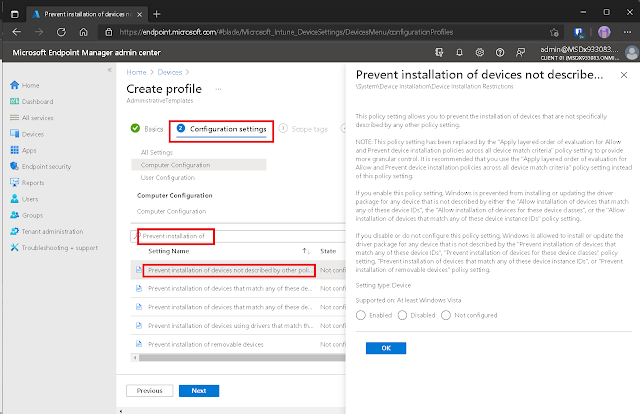This screenshot has height=414, width=640.
Task: Select the Configuration settings tab
Action: pyautogui.click(x=221, y=128)
